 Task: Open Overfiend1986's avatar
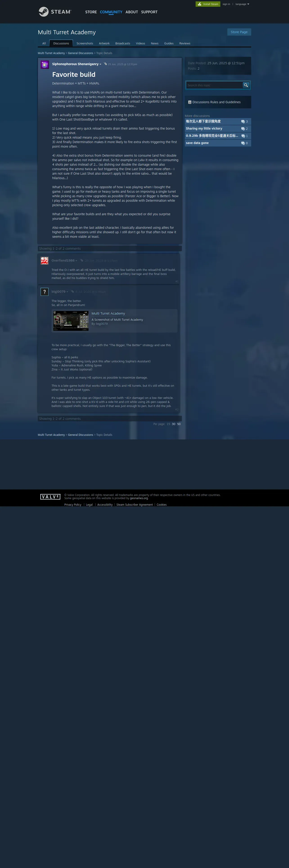(x=44, y=261)
